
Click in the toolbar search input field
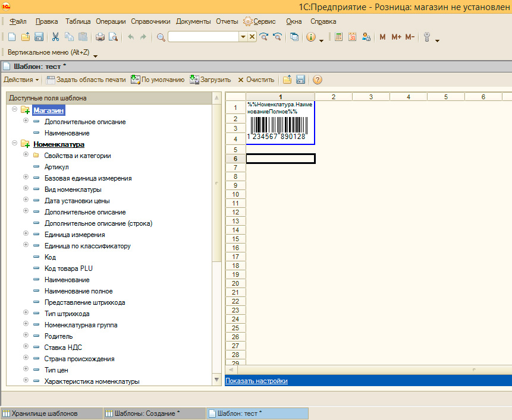pyautogui.click(x=203, y=37)
